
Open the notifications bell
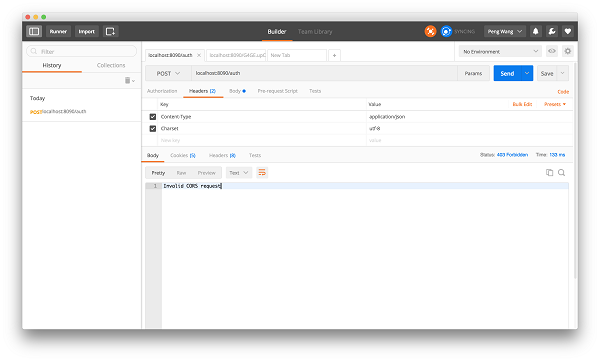coord(536,31)
